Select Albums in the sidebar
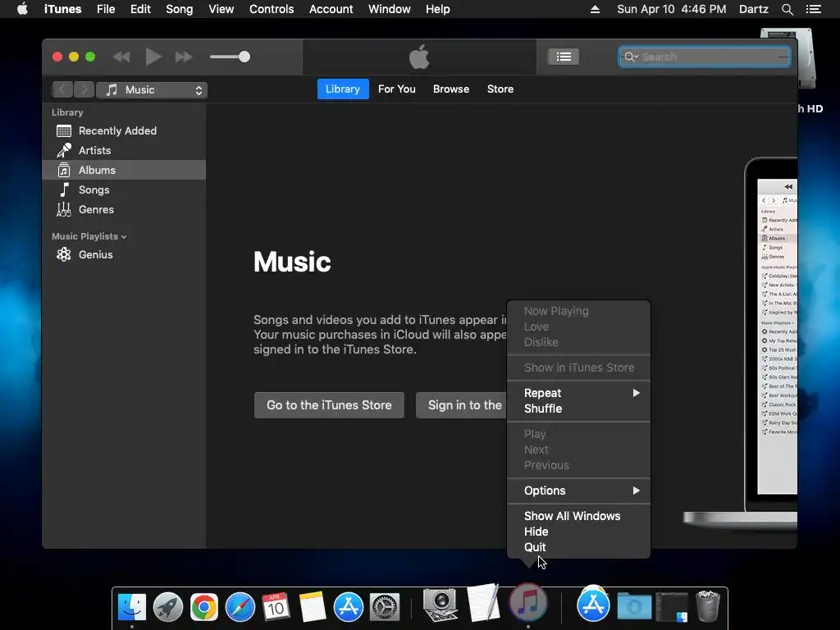This screenshot has width=840, height=630. [x=124, y=170]
